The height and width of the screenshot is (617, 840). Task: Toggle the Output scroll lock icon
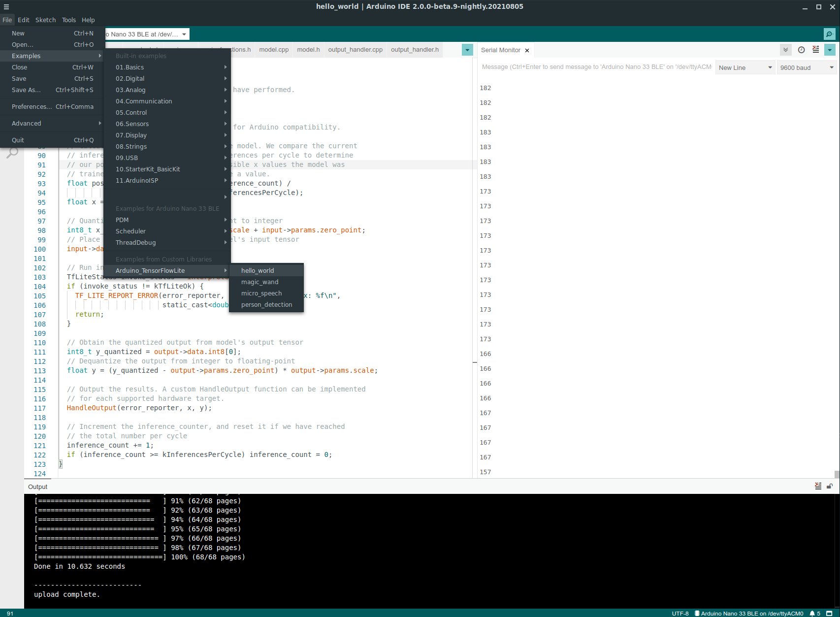pyautogui.click(x=830, y=487)
